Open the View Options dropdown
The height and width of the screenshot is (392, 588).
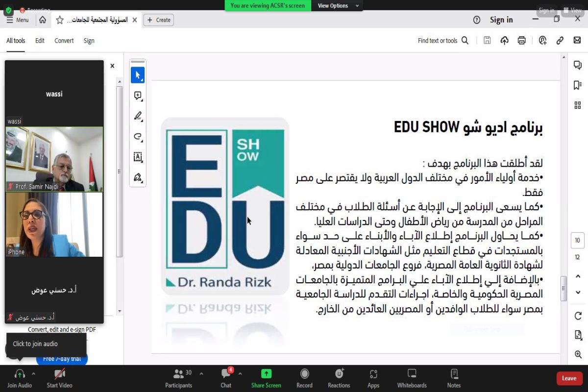(339, 6)
